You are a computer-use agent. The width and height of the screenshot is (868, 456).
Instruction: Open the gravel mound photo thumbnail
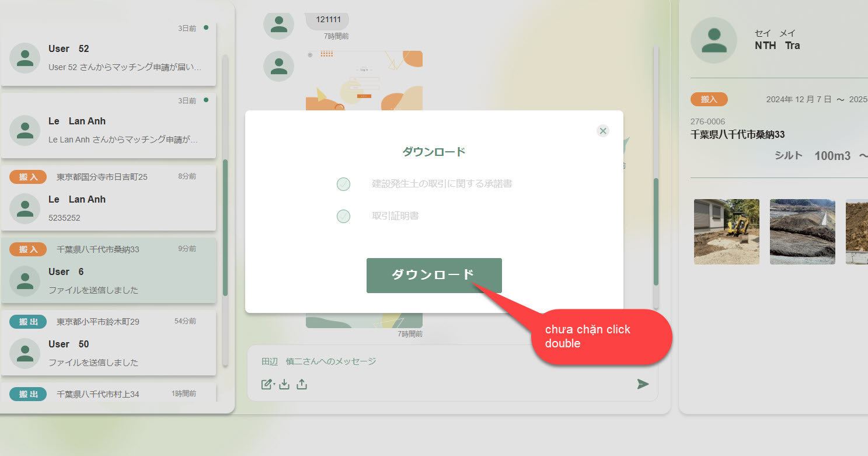[x=802, y=232]
